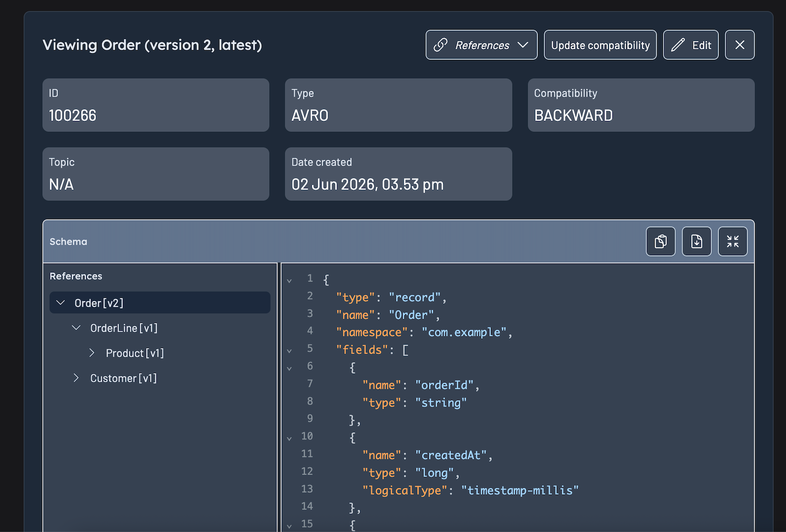Click "timestamp-millis" value in code
Viewport: 786px width, 532px height.
tap(520, 490)
